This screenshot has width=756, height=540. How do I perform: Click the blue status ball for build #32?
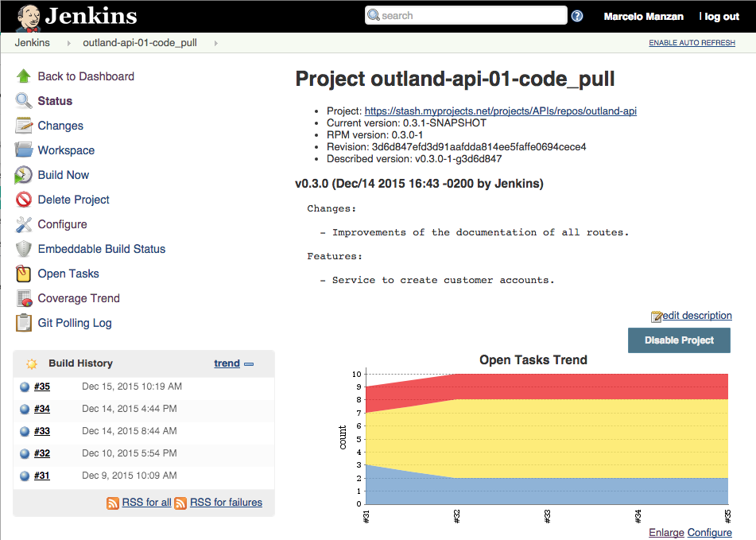pos(25,453)
